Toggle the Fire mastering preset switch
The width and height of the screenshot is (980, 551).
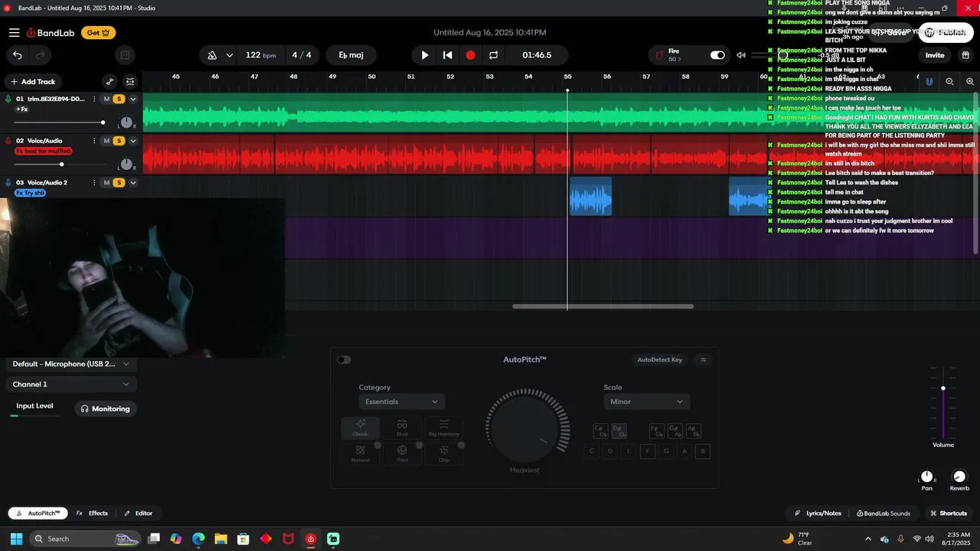pos(717,55)
